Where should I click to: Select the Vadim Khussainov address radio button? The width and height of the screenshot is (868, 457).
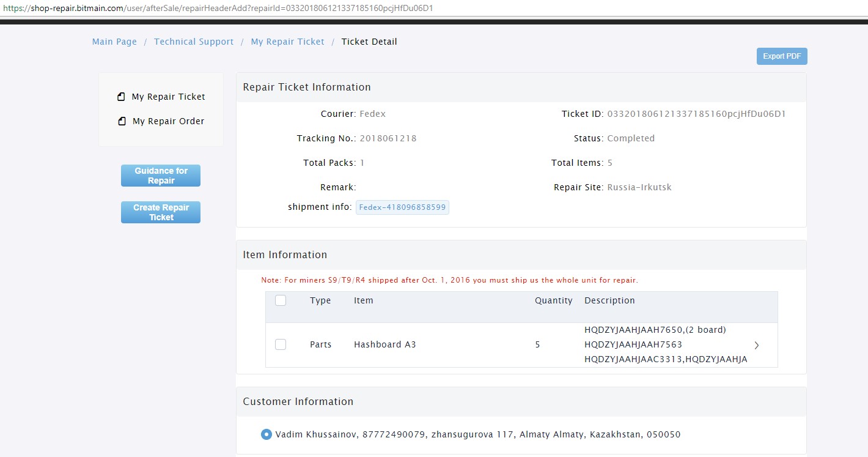(x=267, y=434)
